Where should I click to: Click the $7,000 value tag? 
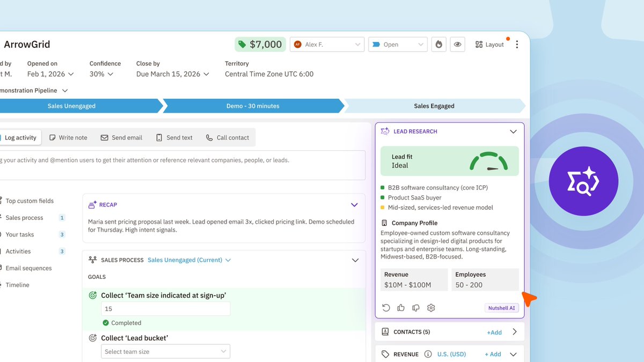[x=260, y=45]
